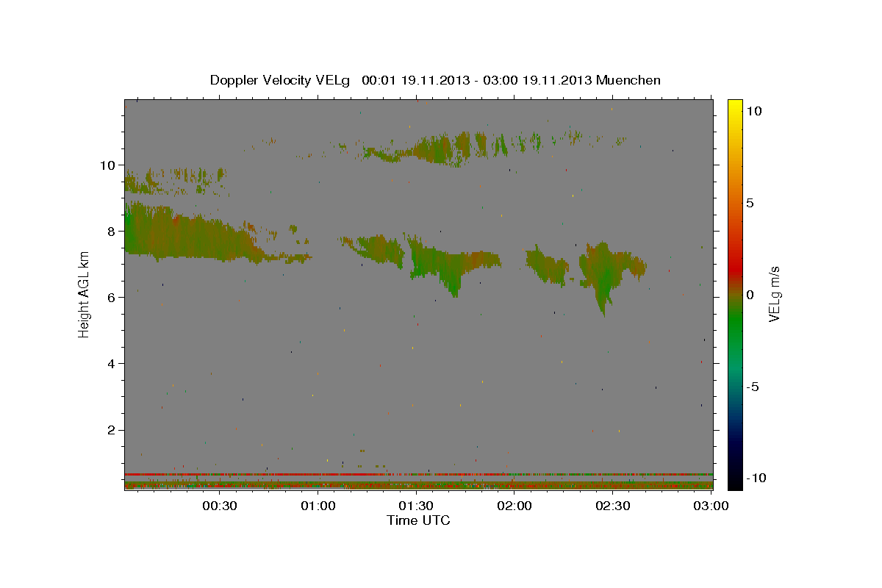Click the 01:30 time tick label
Image resolution: width=882 pixels, height=588 pixels.
tap(416, 506)
